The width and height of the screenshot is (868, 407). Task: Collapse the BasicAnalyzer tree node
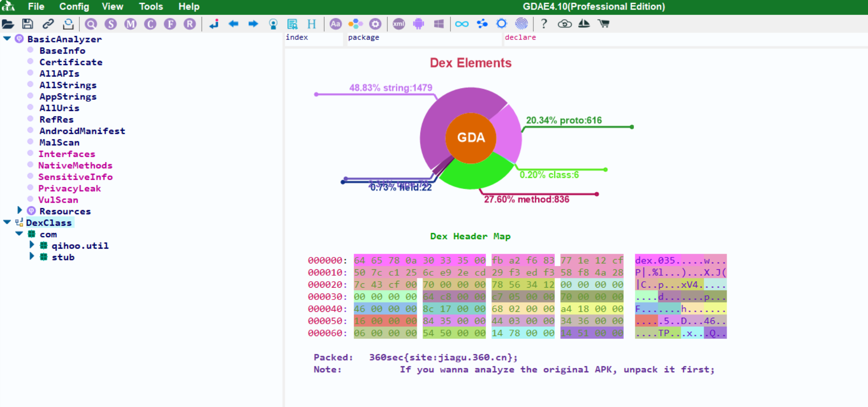pyautogui.click(x=7, y=39)
